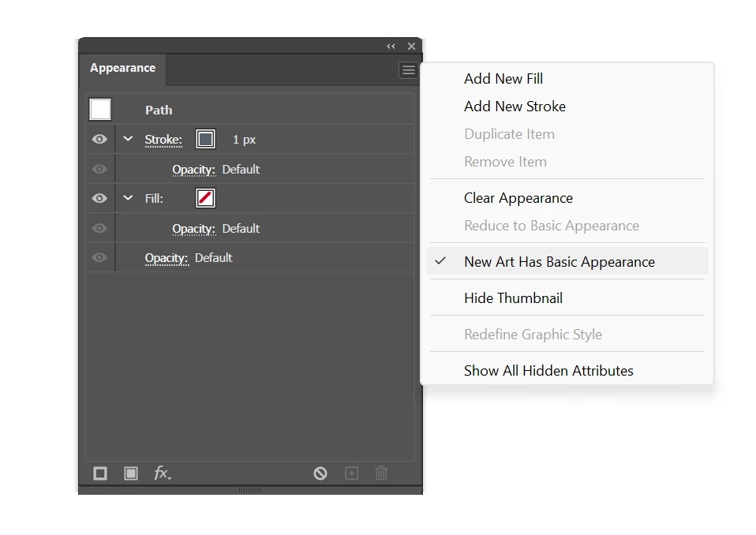756x535 pixels.
Task: Open the fx Add New Effect button
Action: (x=163, y=473)
